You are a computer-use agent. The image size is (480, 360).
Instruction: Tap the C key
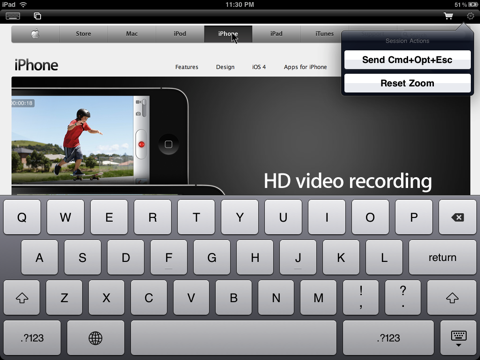pyautogui.click(x=149, y=298)
